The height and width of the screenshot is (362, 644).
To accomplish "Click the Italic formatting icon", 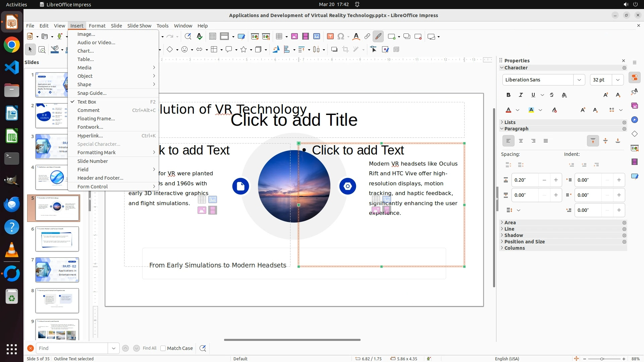I will [521, 95].
